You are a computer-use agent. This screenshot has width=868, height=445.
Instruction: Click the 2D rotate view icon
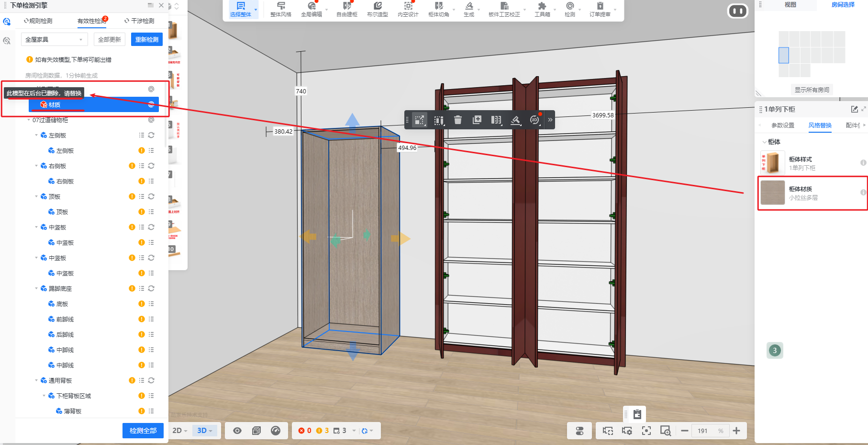pyautogui.click(x=534, y=120)
